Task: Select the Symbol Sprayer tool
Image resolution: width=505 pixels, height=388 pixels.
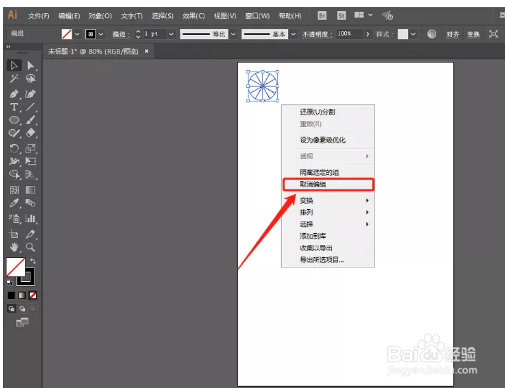Action: tap(14, 218)
